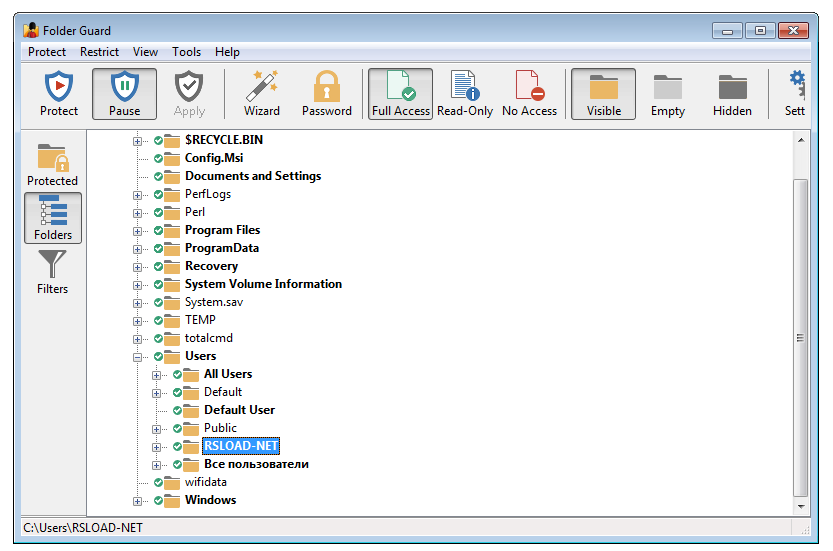Open the Tools menu

tap(186, 52)
